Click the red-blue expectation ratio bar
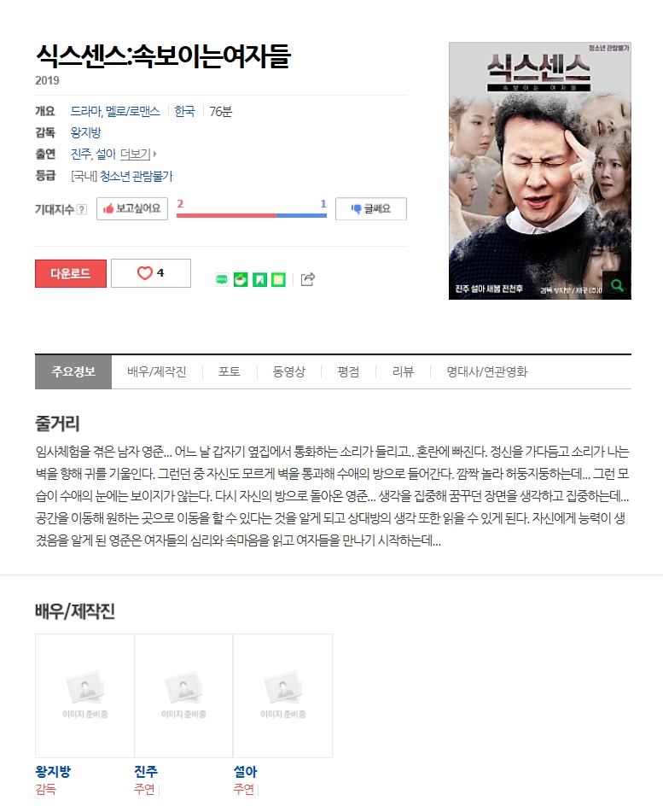The image size is (663, 812). tap(252, 215)
